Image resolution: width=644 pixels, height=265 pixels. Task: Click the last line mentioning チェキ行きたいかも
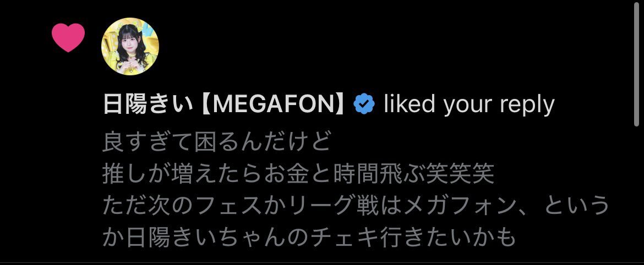(x=309, y=238)
